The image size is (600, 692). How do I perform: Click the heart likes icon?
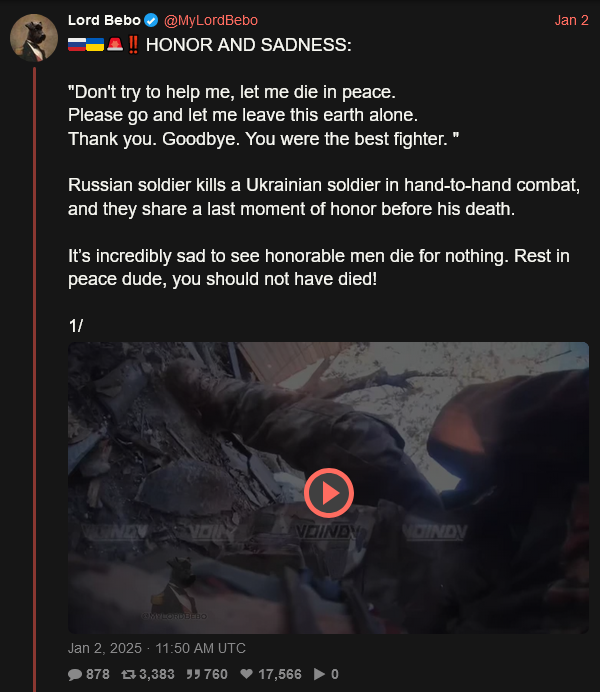point(247,674)
